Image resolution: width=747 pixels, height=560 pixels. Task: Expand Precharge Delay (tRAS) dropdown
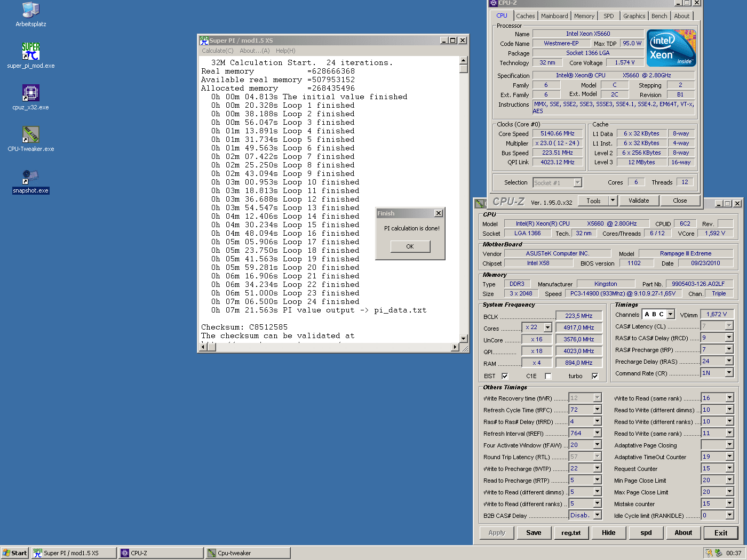[729, 361]
